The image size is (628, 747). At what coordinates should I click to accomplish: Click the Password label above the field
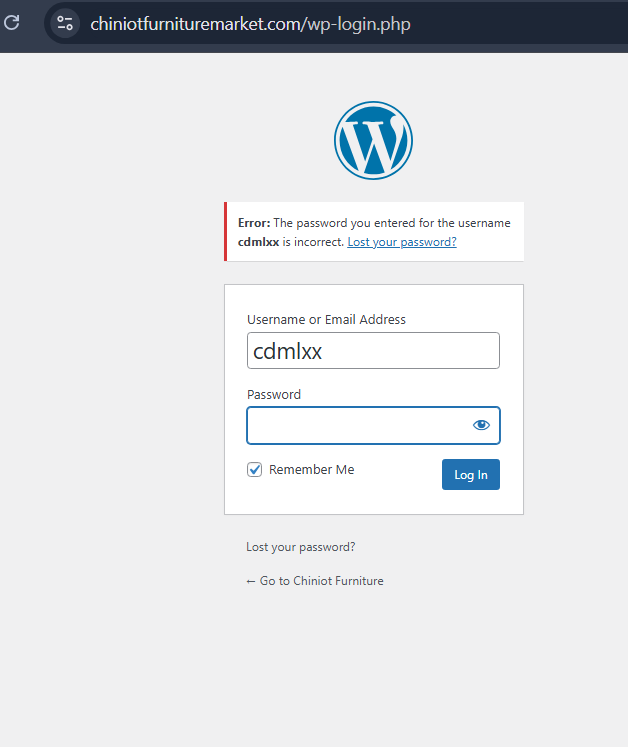(274, 394)
